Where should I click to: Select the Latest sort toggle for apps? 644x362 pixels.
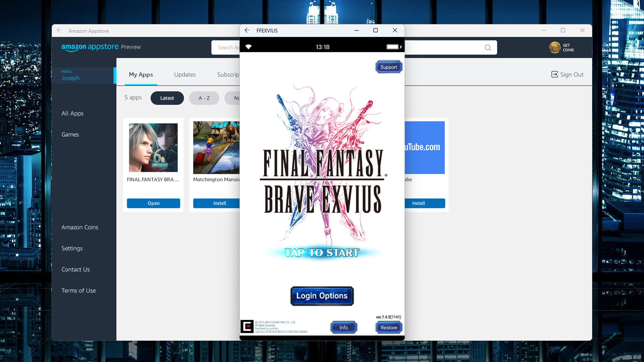[x=167, y=98]
